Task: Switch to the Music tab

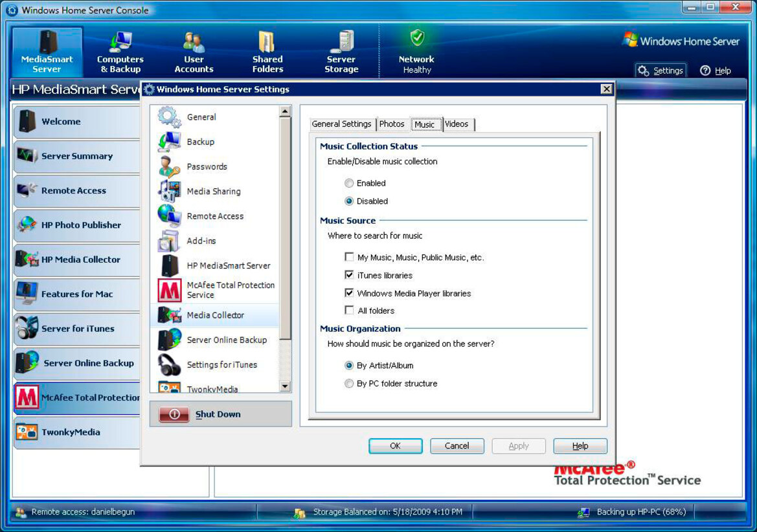Action: pyautogui.click(x=425, y=124)
